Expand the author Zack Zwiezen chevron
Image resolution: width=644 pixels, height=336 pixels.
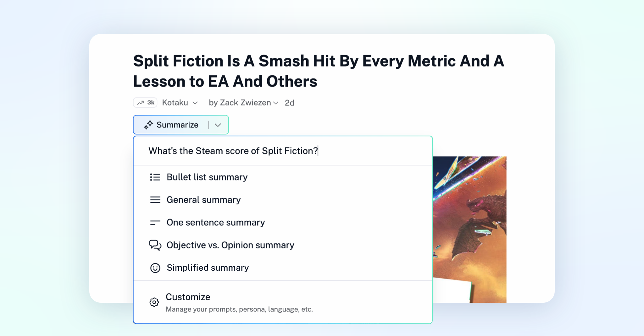coord(276,103)
